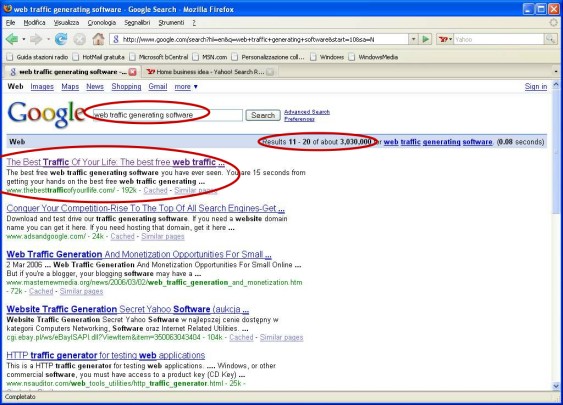Viewport: 563px width, 405px height.
Task: Open Similar pages for masternewmedia.org result
Action: point(81,291)
